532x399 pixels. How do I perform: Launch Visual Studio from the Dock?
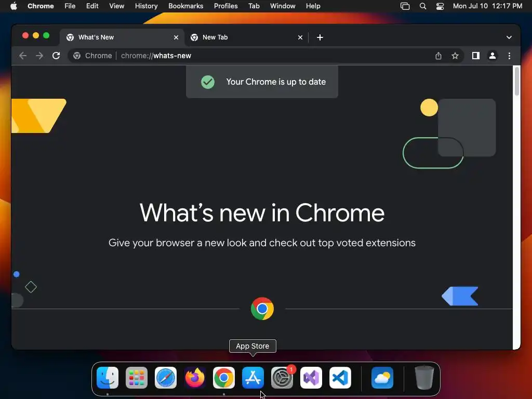point(311,378)
